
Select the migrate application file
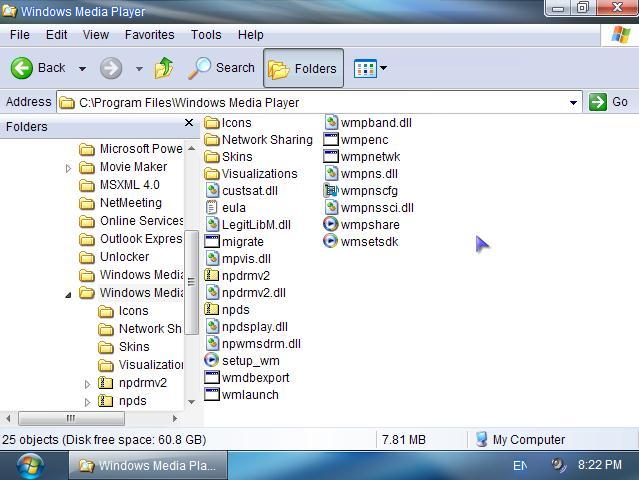pyautogui.click(x=234, y=242)
